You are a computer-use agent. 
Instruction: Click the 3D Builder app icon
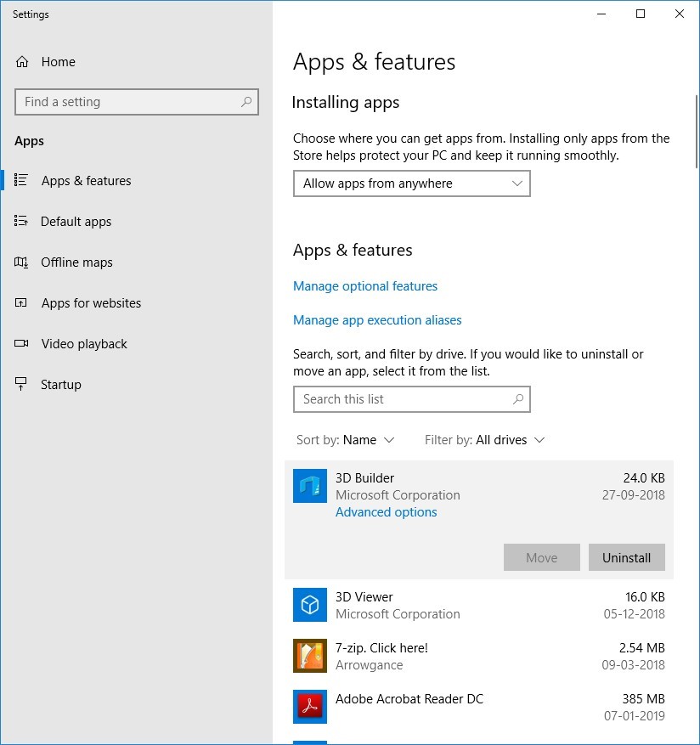point(310,486)
